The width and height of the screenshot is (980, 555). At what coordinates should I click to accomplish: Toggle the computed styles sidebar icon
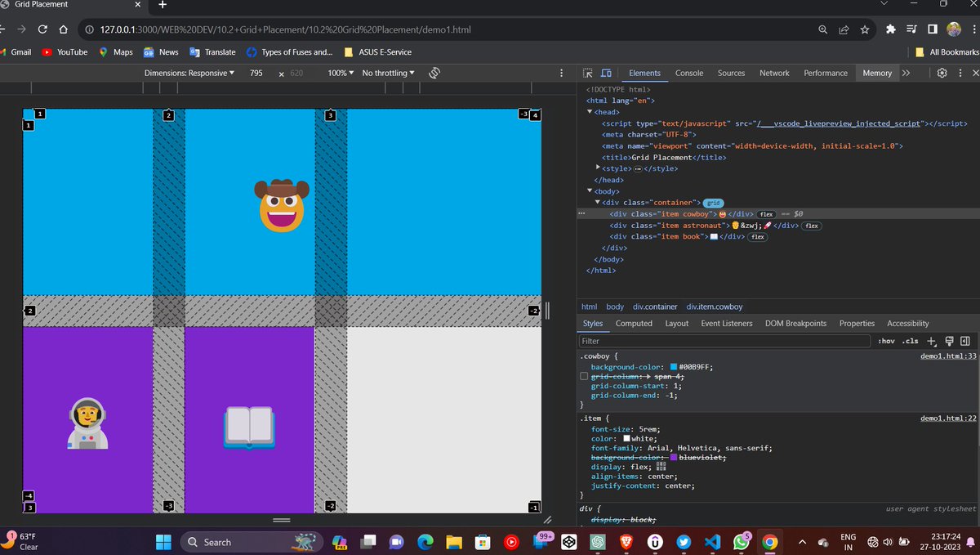(x=964, y=341)
